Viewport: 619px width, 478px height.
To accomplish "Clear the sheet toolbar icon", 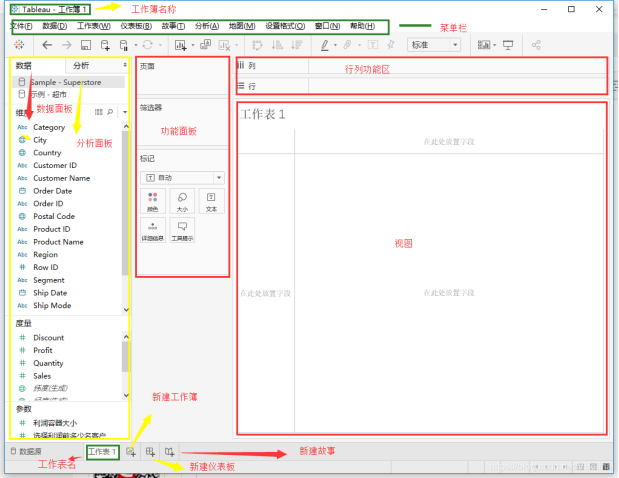I will pos(224,45).
